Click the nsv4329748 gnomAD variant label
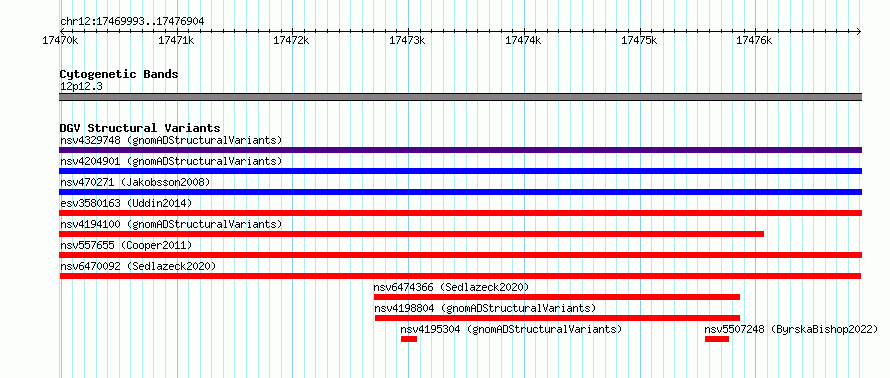Image resolution: width=890 pixels, height=378 pixels. click(171, 140)
